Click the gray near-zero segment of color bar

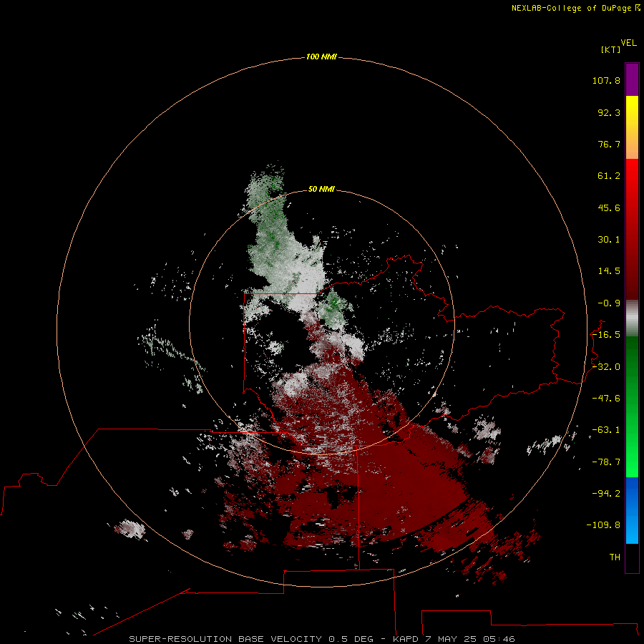(x=632, y=318)
